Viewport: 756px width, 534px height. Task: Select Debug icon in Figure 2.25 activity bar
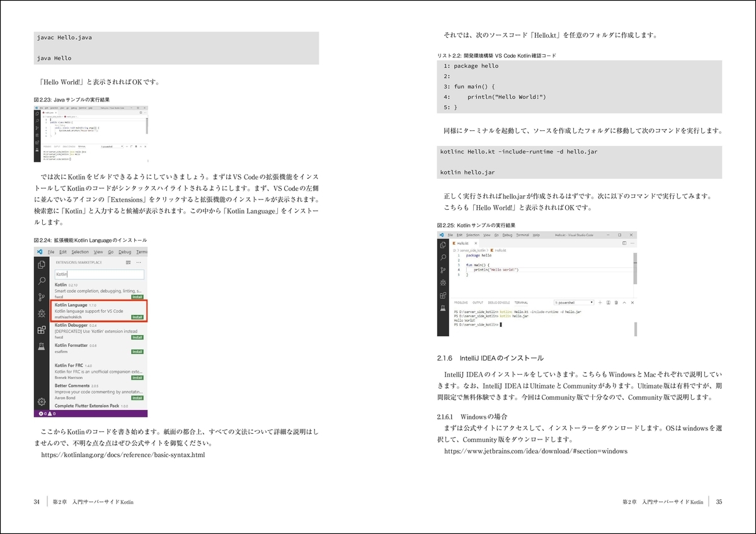point(443,283)
